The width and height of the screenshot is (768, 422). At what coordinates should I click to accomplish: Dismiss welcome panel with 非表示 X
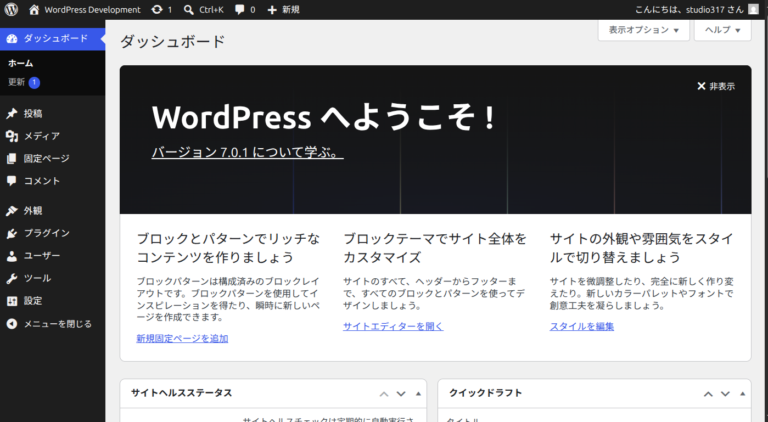(x=716, y=86)
